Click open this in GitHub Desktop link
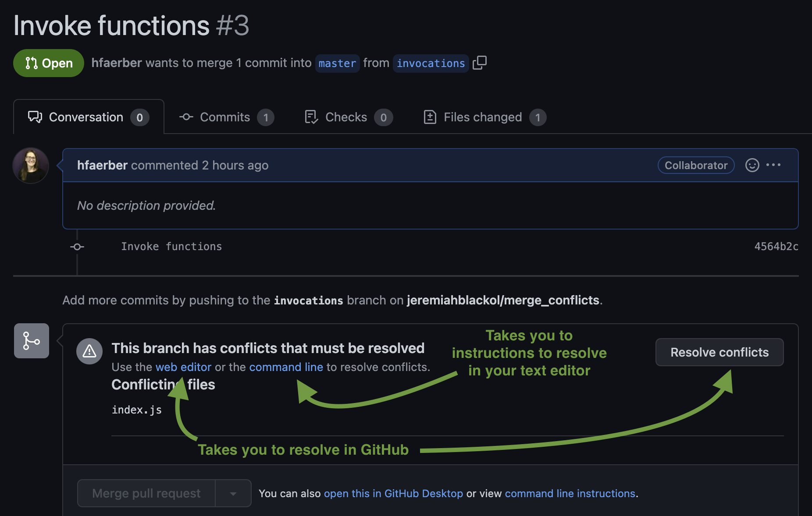Screen dimensions: 812x516 [393, 494]
